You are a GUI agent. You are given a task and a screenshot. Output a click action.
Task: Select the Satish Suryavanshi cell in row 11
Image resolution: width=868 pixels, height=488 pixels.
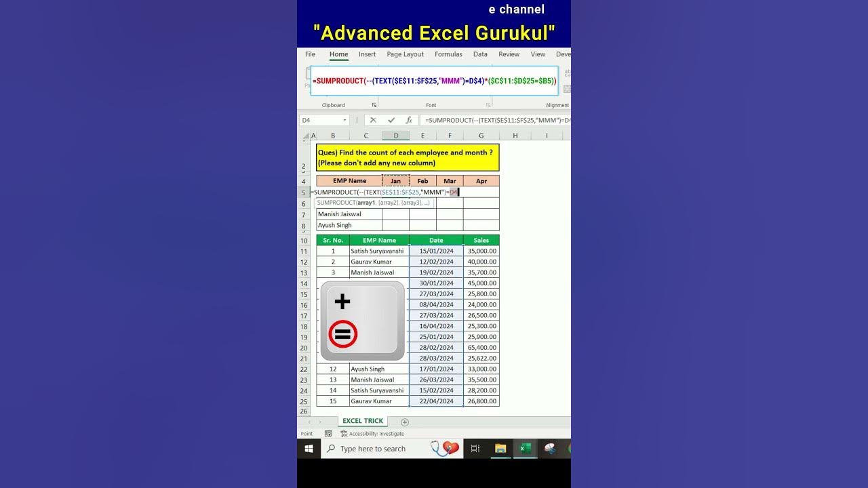pyautogui.click(x=379, y=251)
